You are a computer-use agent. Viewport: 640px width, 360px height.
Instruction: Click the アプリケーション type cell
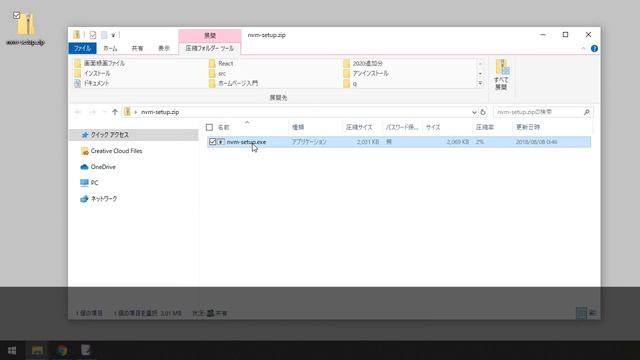[309, 142]
